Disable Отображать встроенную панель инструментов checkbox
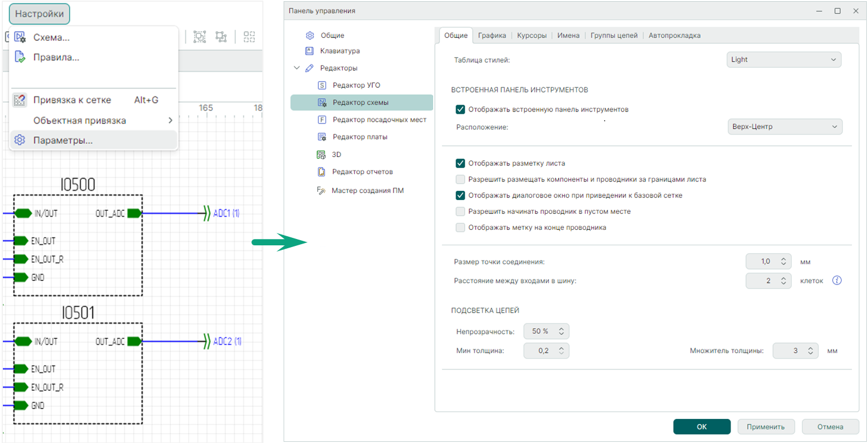The width and height of the screenshot is (868, 443). point(460,109)
